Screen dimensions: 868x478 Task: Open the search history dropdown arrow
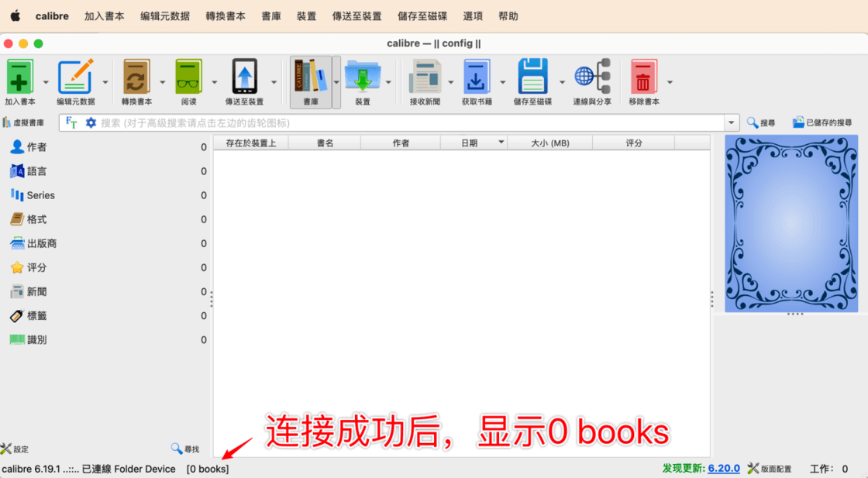point(732,122)
